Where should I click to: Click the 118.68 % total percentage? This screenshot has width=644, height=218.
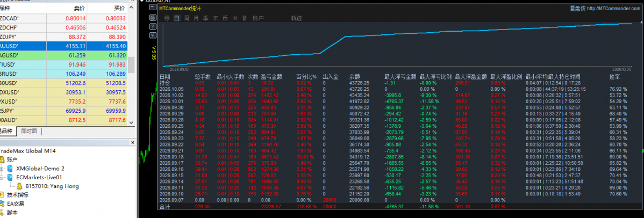(x=306, y=207)
